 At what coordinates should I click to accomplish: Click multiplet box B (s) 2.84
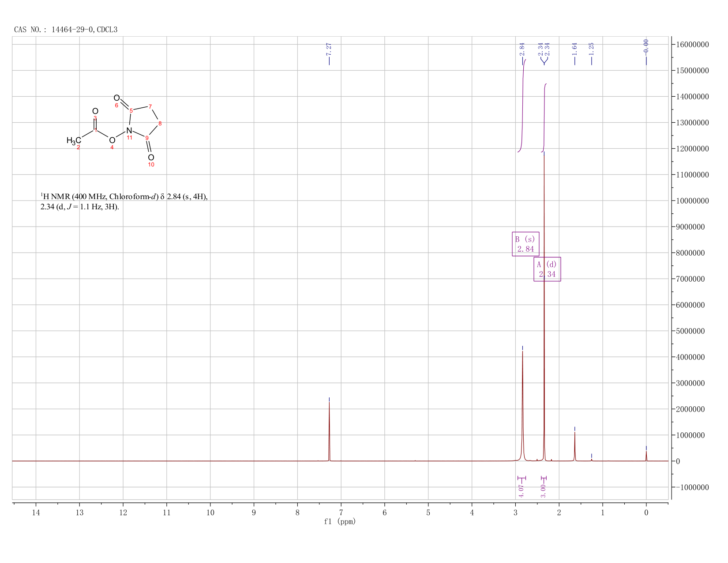point(525,244)
